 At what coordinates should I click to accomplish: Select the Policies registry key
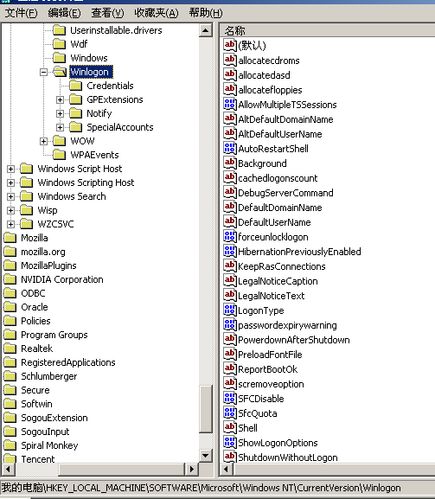click(x=36, y=321)
